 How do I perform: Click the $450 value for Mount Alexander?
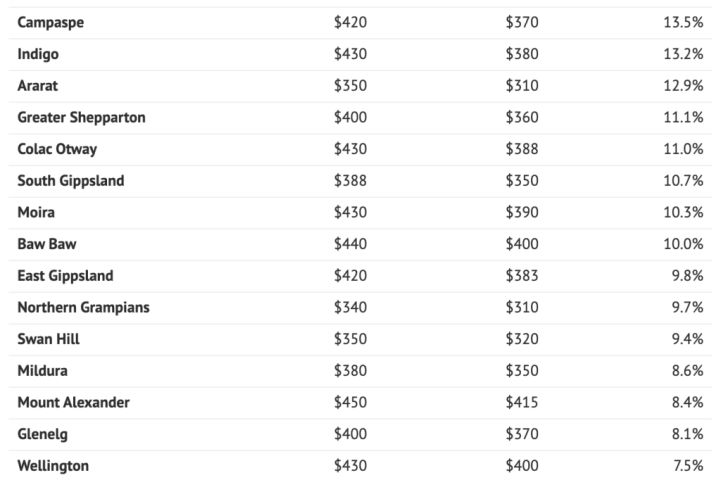click(350, 402)
